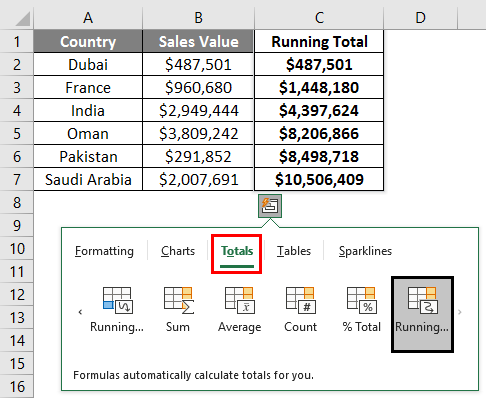Select row 5 header
Viewport: 486px width, 398px height.
(x=17, y=133)
